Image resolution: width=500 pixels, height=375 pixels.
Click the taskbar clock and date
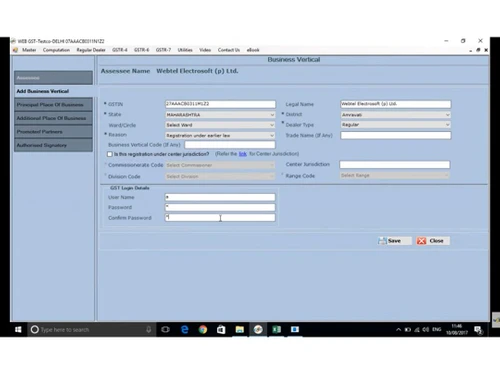tap(457, 329)
